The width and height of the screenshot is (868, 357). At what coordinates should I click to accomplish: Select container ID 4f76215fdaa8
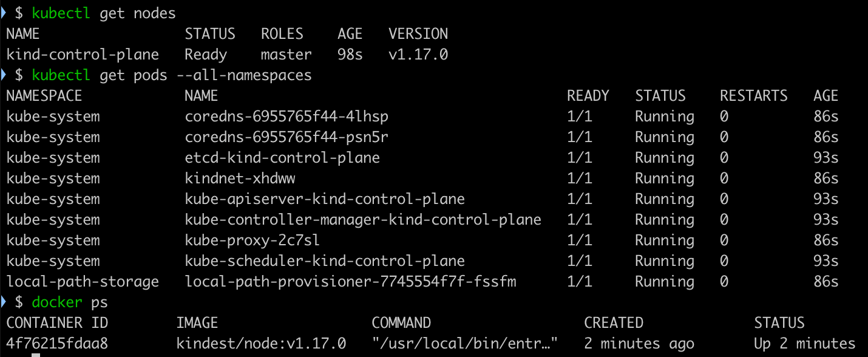tap(57, 344)
